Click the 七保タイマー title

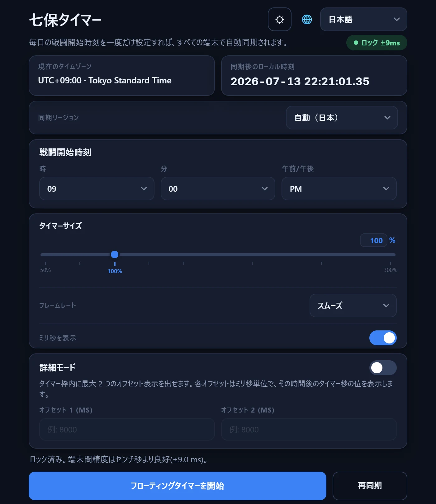tap(65, 20)
